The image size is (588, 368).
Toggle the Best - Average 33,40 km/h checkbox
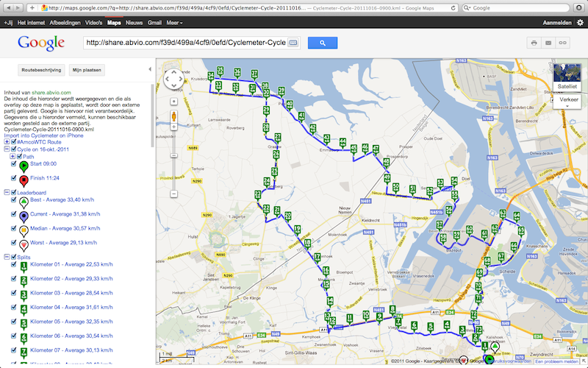14,199
